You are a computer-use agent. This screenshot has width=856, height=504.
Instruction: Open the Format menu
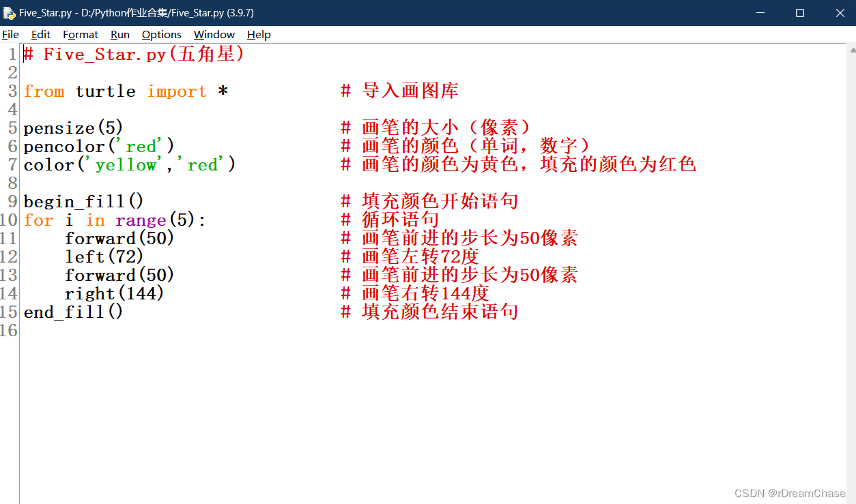click(x=81, y=34)
